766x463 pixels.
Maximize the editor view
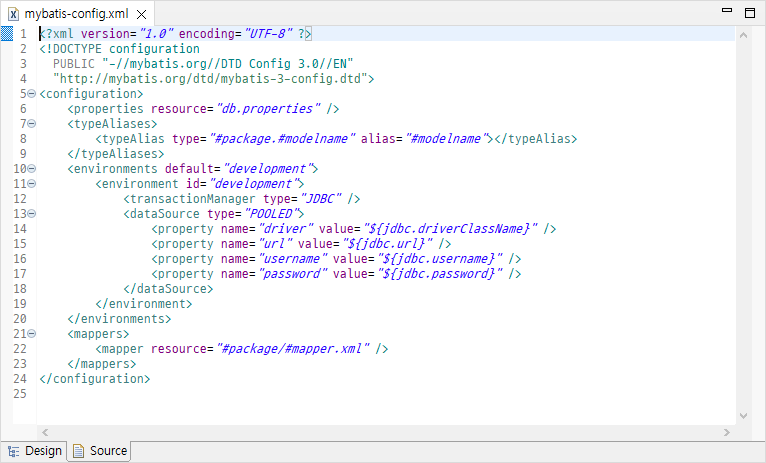(x=750, y=13)
